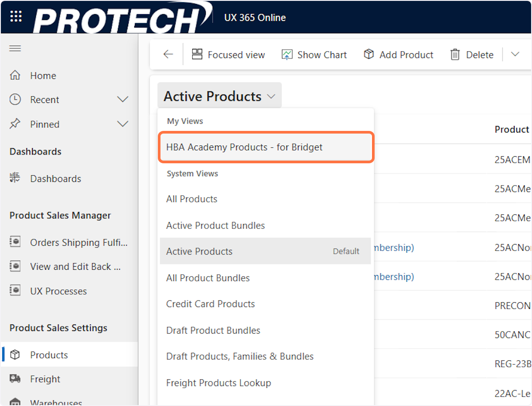Click the Delete command label

coord(480,55)
